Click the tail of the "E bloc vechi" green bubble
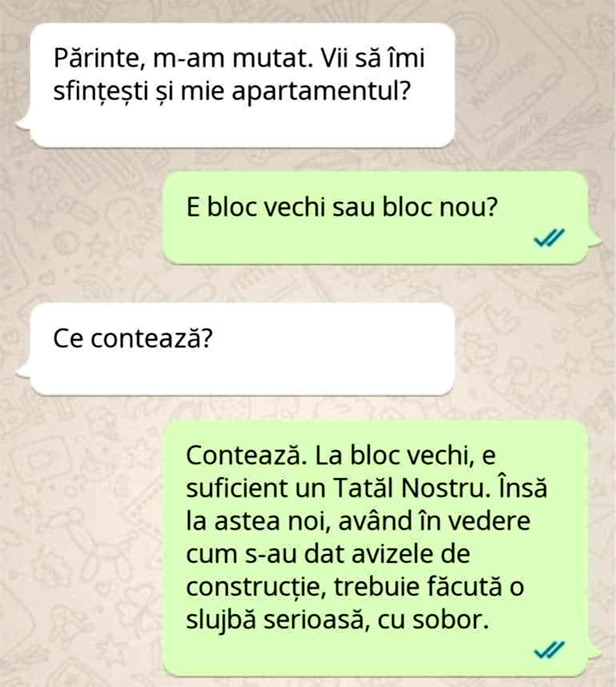 [595, 241]
